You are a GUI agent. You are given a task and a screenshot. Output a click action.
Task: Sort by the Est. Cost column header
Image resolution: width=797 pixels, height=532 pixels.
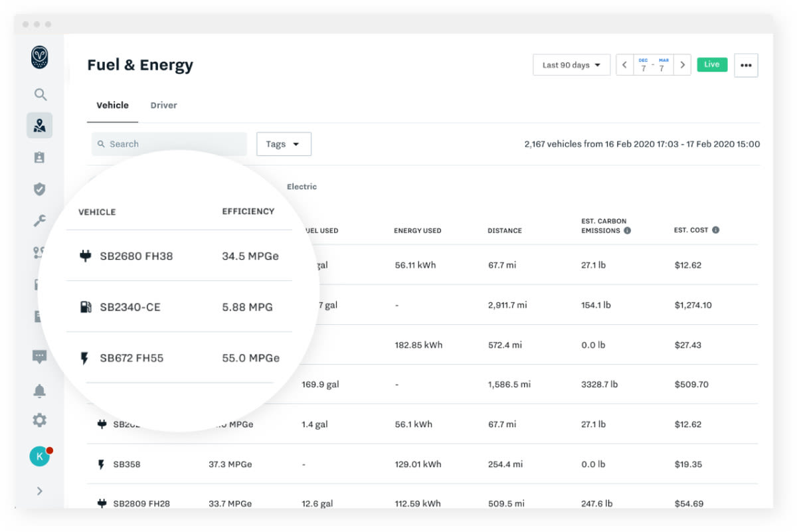point(691,230)
